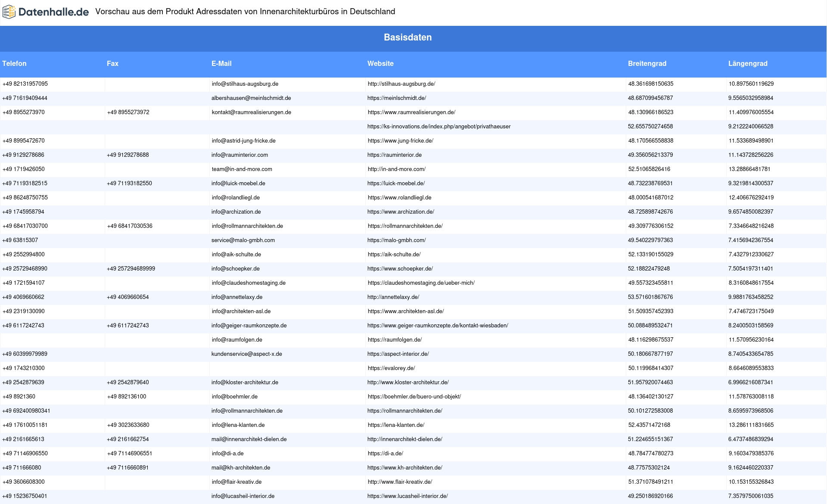Click fax number +49 8955273972
827x504 pixels.
[128, 112]
